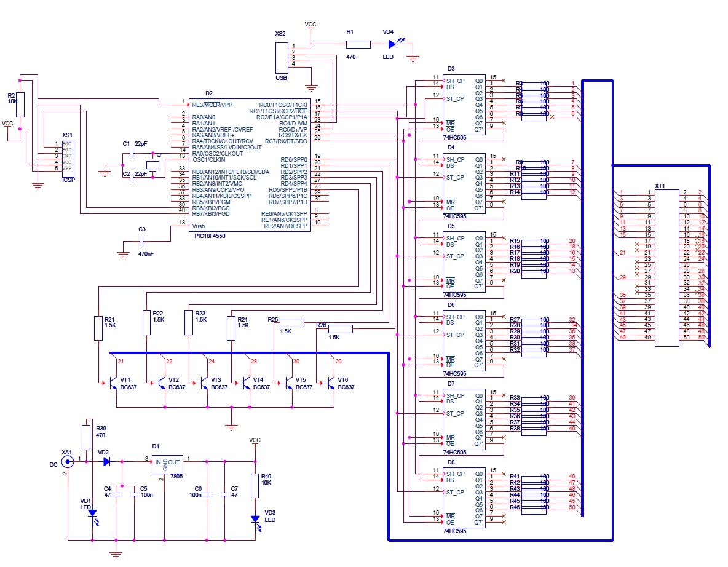The width and height of the screenshot is (728, 567).
Task: Click the 470nF value label
Action: click(x=146, y=254)
